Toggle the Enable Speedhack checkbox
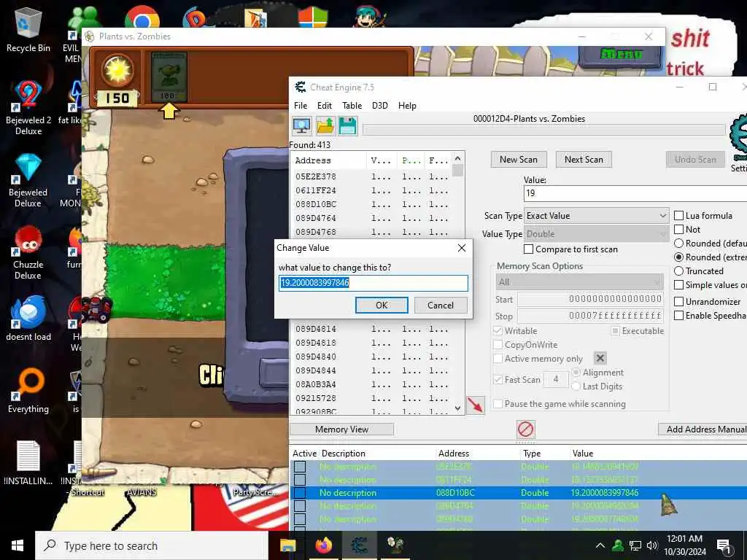The height and width of the screenshot is (560, 747). 679,315
